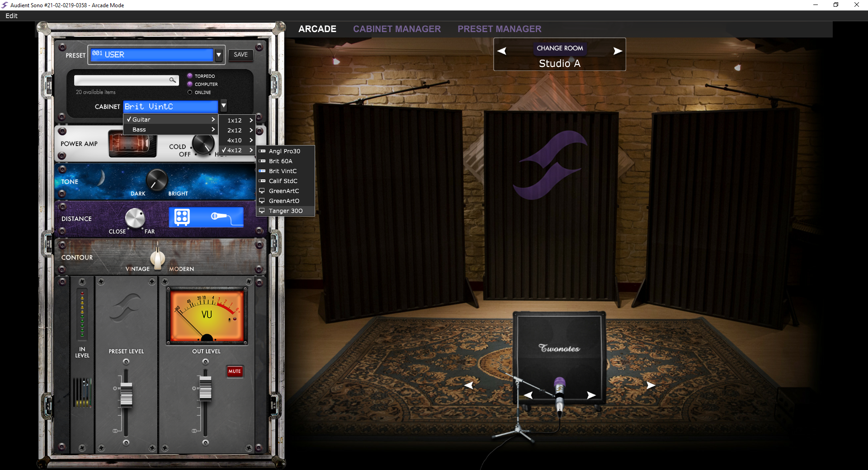Viewport: 868px width, 470px height.
Task: Select the cabinet speaker view icon
Action: 182,217
